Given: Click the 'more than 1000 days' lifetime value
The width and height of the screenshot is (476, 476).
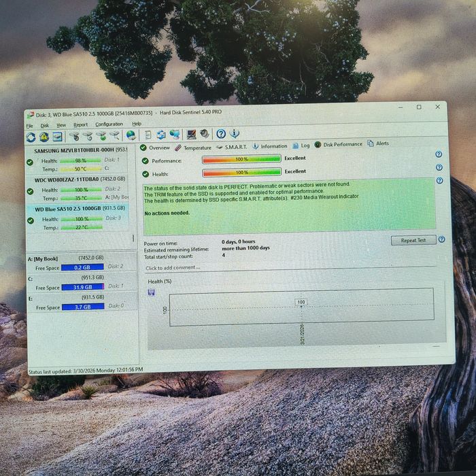Looking at the screenshot, I should 245,248.
